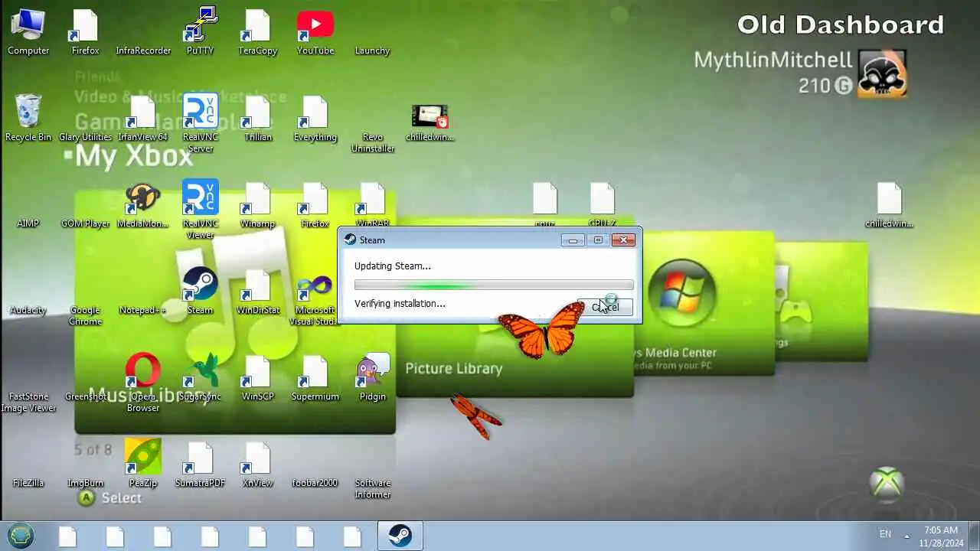
Task: Click the Updating Steam progress bar
Action: point(494,285)
